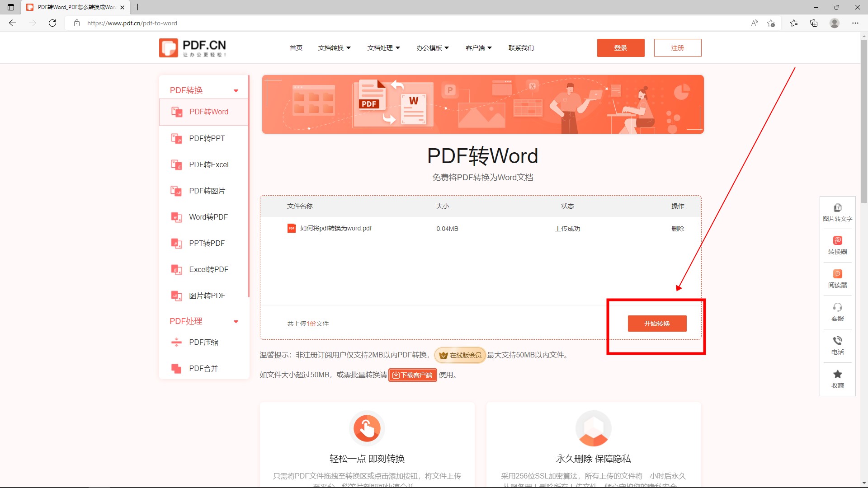
Task: Add this page to favorites
Action: [771, 23]
